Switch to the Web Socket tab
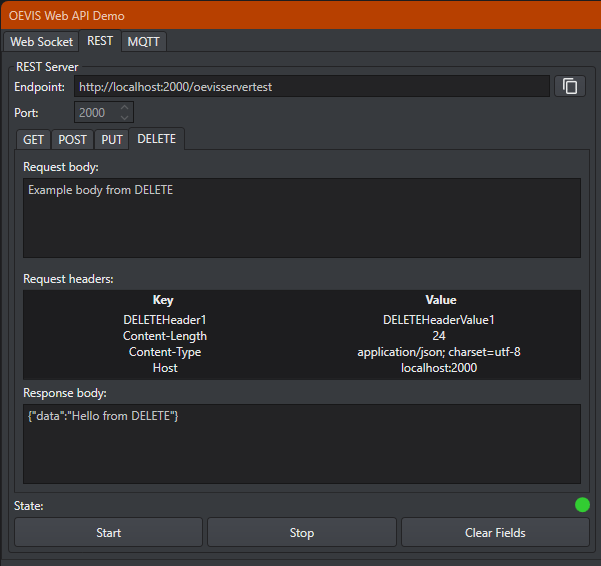Image resolution: width=601 pixels, height=566 pixels. (41, 41)
